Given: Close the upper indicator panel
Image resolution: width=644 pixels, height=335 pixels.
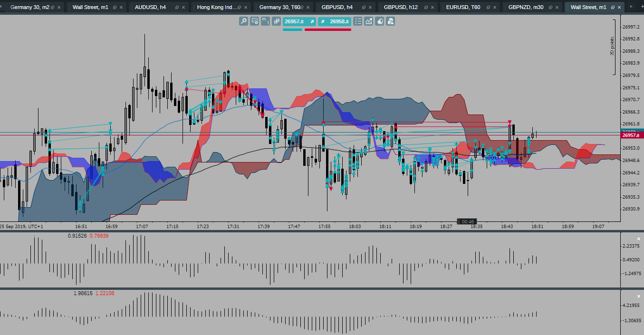Looking at the screenshot, I should point(639,239).
